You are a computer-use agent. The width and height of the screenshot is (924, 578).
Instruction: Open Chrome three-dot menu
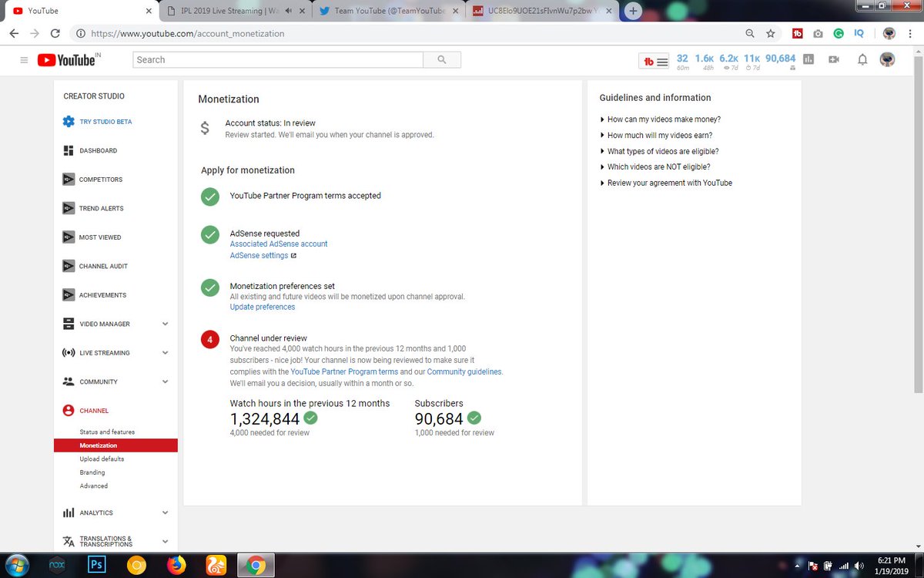(x=909, y=34)
